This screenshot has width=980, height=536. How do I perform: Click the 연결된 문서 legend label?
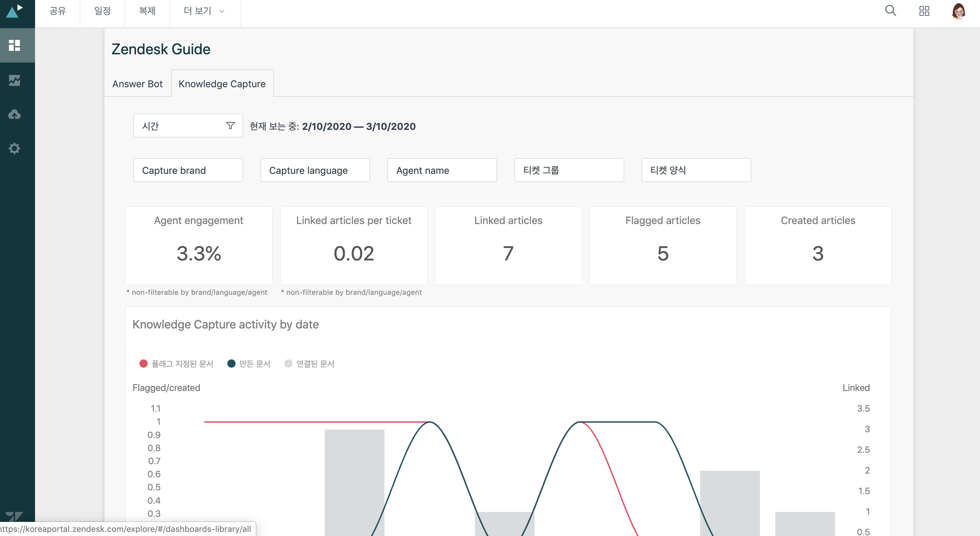coord(315,364)
